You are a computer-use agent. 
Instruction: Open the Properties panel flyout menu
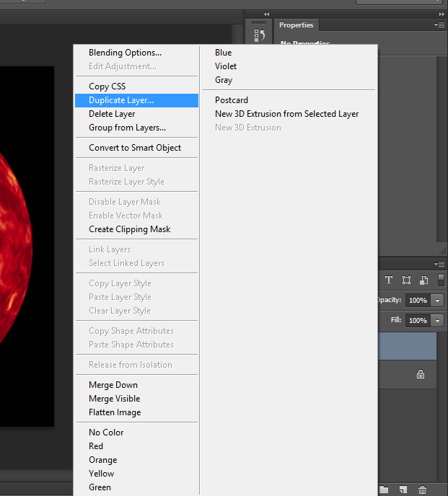[439, 25]
